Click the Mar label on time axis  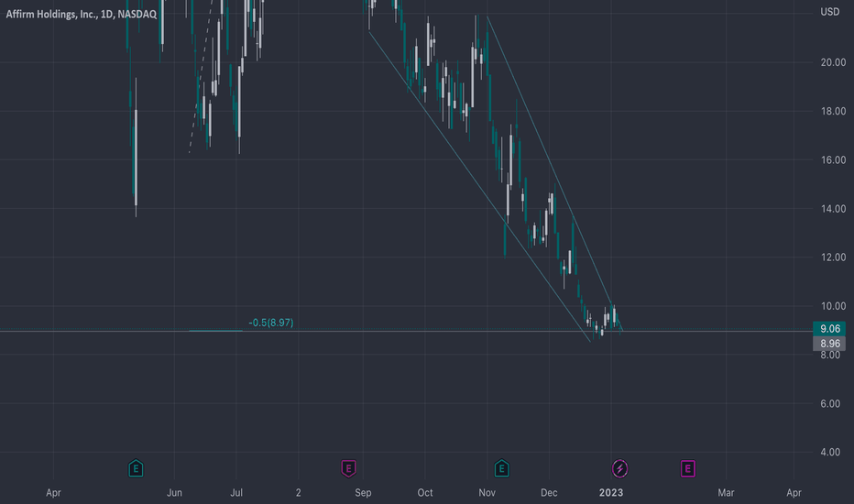pyautogui.click(x=726, y=493)
